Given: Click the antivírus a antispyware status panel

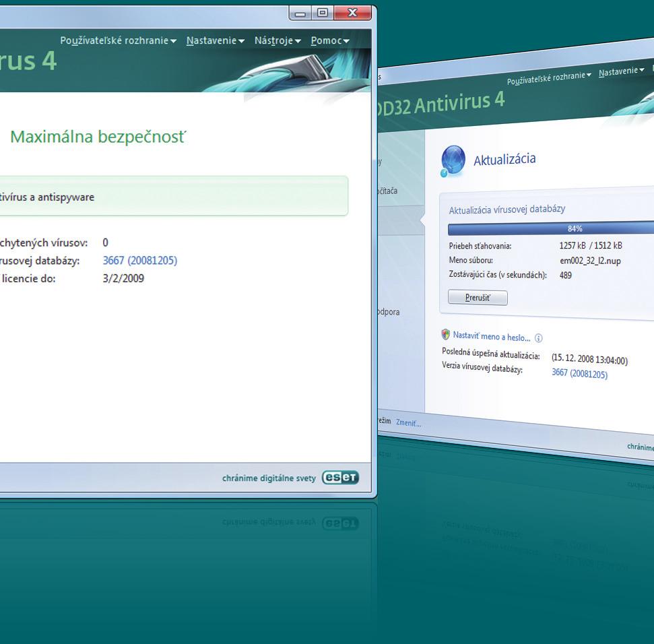Looking at the screenshot, I should (174, 196).
